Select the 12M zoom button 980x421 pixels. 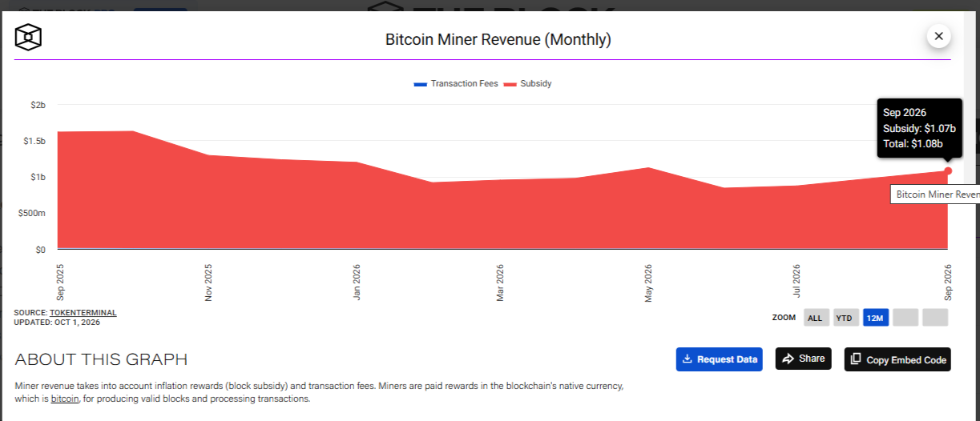[876, 318]
